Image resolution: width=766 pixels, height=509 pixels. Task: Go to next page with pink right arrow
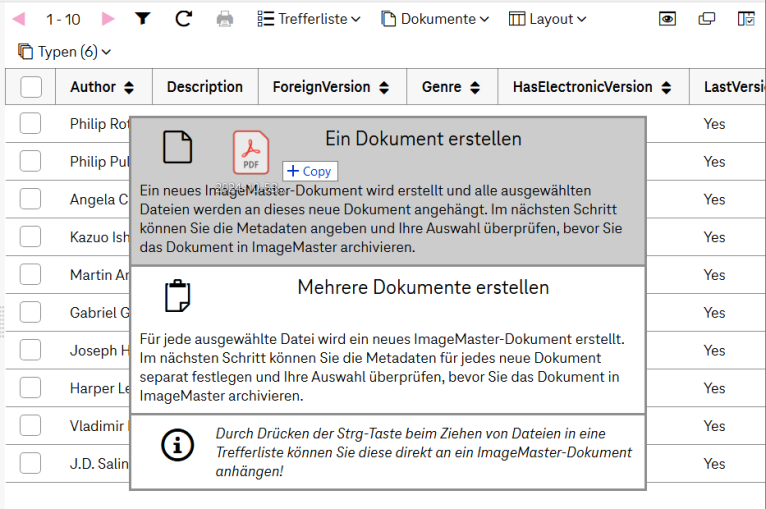click(x=108, y=19)
